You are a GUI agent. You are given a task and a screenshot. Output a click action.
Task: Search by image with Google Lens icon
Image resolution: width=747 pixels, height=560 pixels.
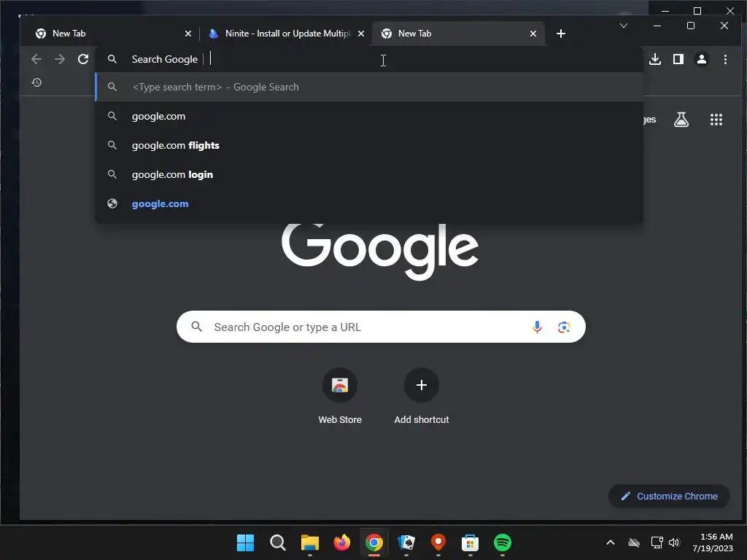(564, 327)
